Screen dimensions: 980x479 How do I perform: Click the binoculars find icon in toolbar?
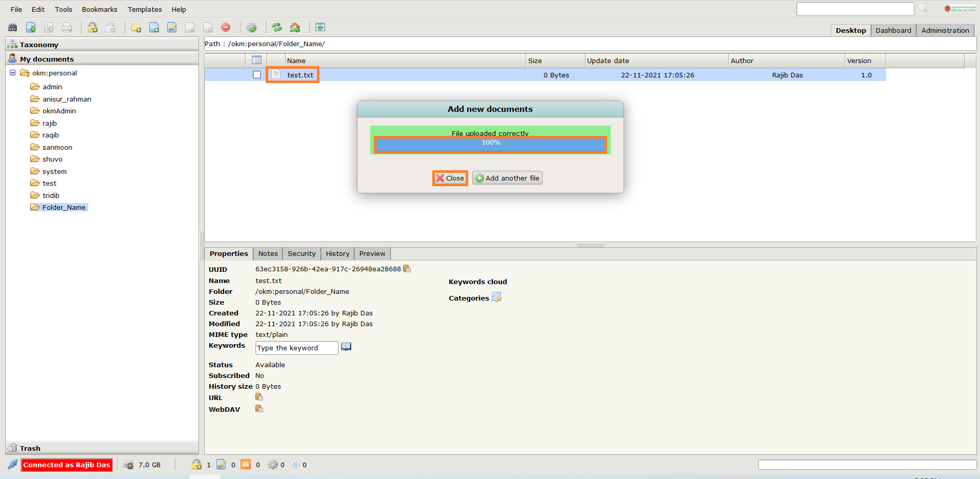[13, 28]
